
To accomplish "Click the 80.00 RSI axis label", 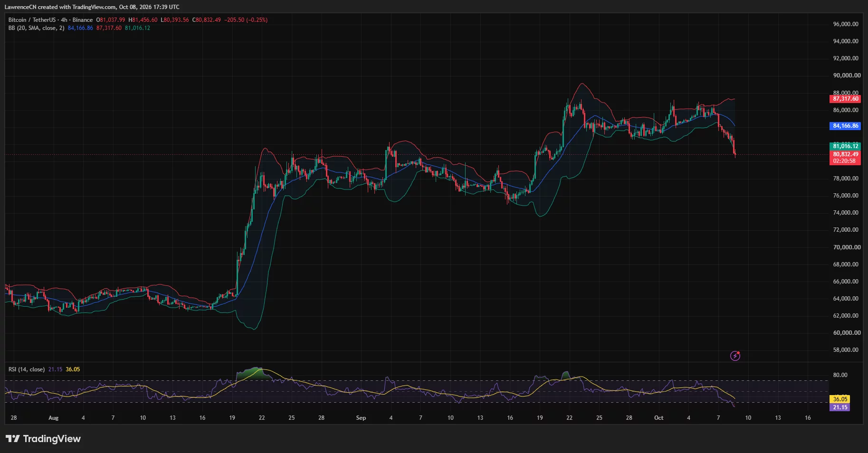I will point(840,375).
